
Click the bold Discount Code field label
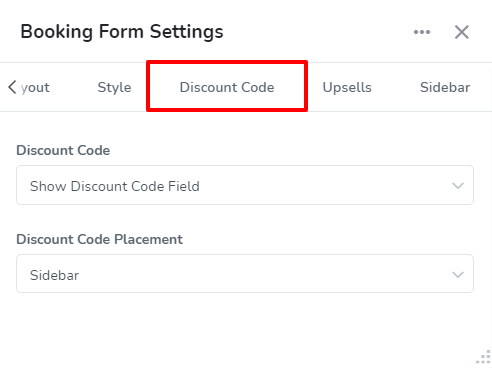tap(63, 150)
